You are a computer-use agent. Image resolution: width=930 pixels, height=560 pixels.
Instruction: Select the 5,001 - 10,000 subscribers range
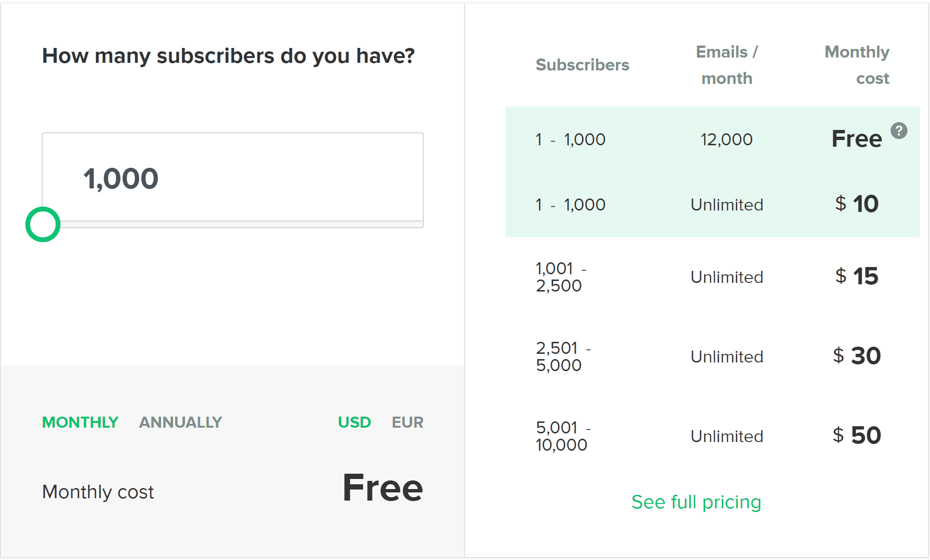tap(563, 436)
